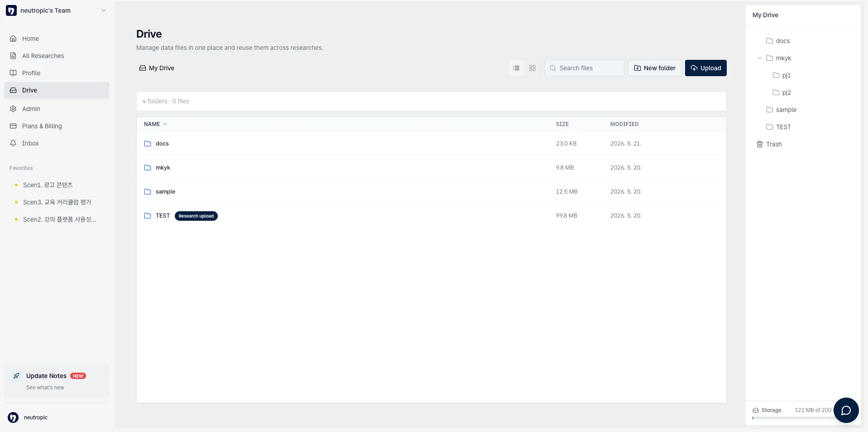This screenshot has width=868, height=432.
Task: Open Update Notes card
Action: [57, 380]
